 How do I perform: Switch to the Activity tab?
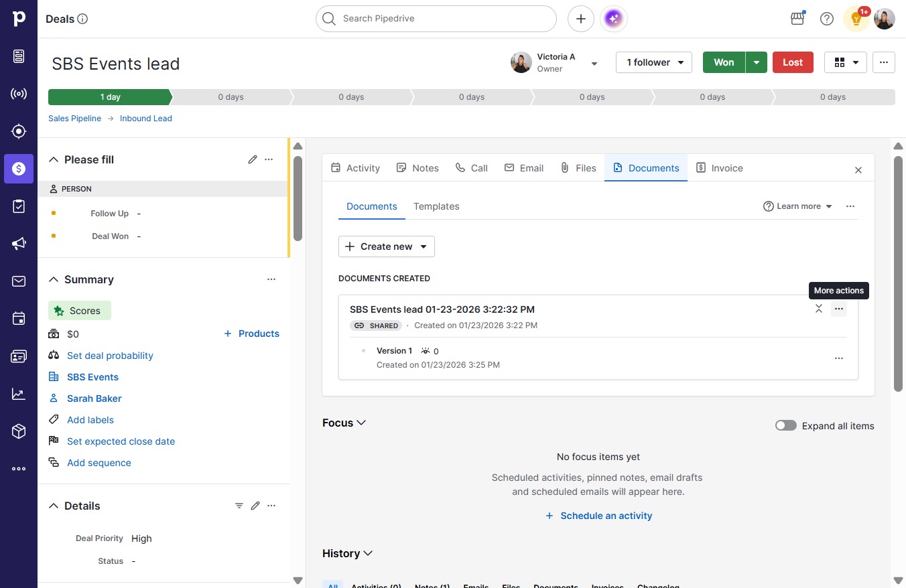355,168
